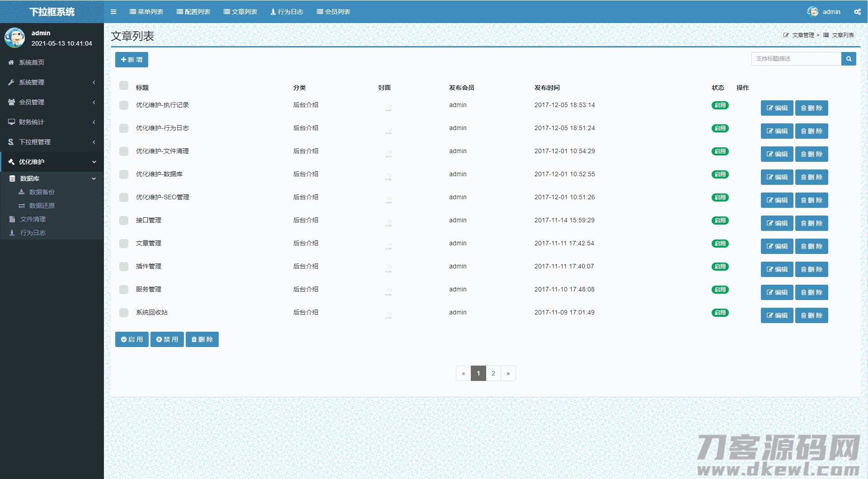Select the 系统回收站 row checkbox
868x479 pixels.
(x=124, y=313)
